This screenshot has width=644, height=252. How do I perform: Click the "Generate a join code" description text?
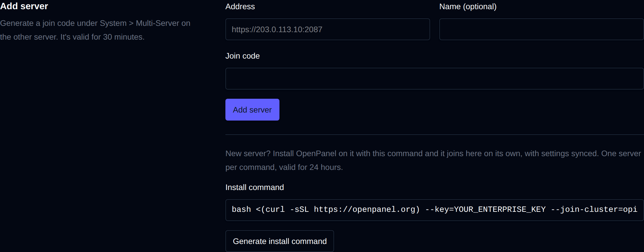[x=95, y=30]
